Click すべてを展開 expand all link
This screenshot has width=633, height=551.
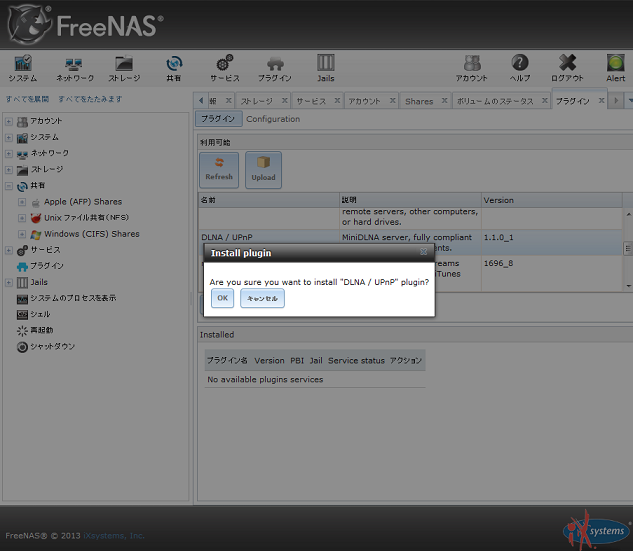[27, 99]
